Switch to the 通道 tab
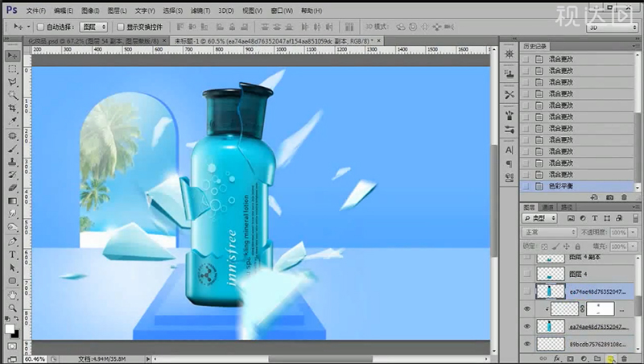 547,207
